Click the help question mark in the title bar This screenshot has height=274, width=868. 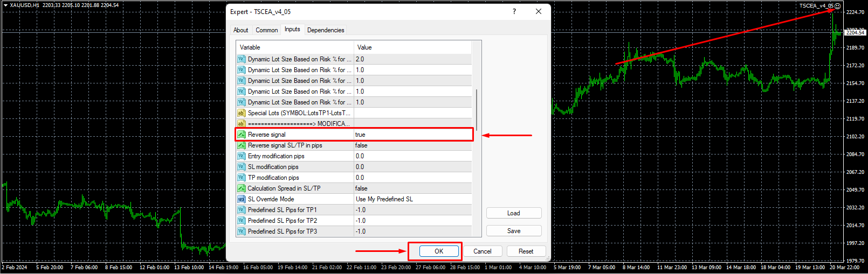tap(514, 11)
